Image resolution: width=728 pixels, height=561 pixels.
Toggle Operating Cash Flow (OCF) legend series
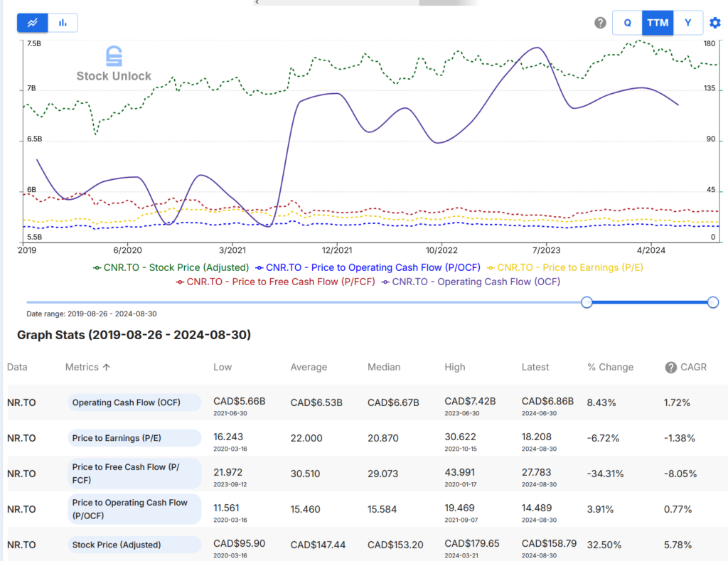(471, 282)
